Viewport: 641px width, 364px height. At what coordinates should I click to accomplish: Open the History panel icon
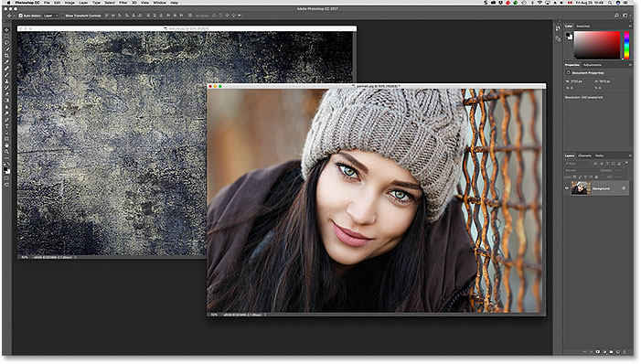click(x=558, y=28)
